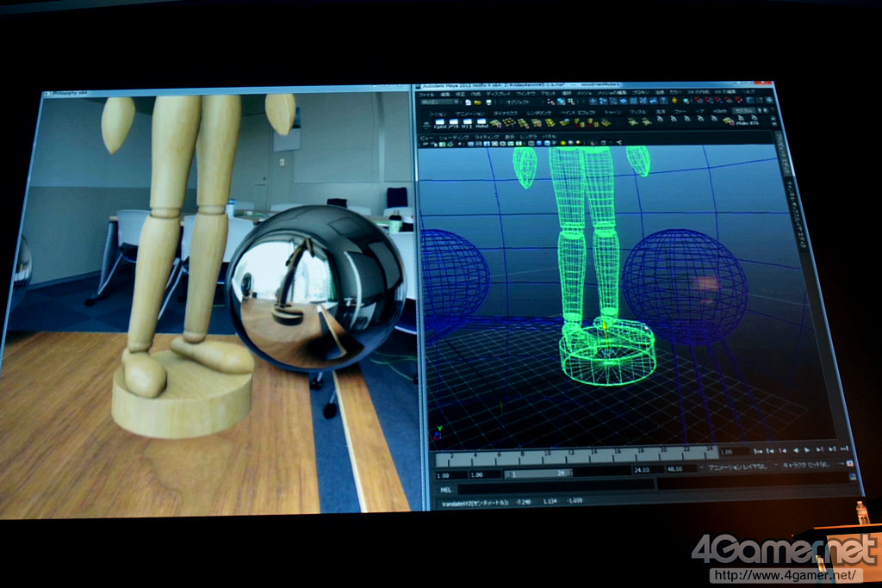Screen dimensions: 882x588
Task: Open the ヘルプ menu
Action: [x=748, y=91]
